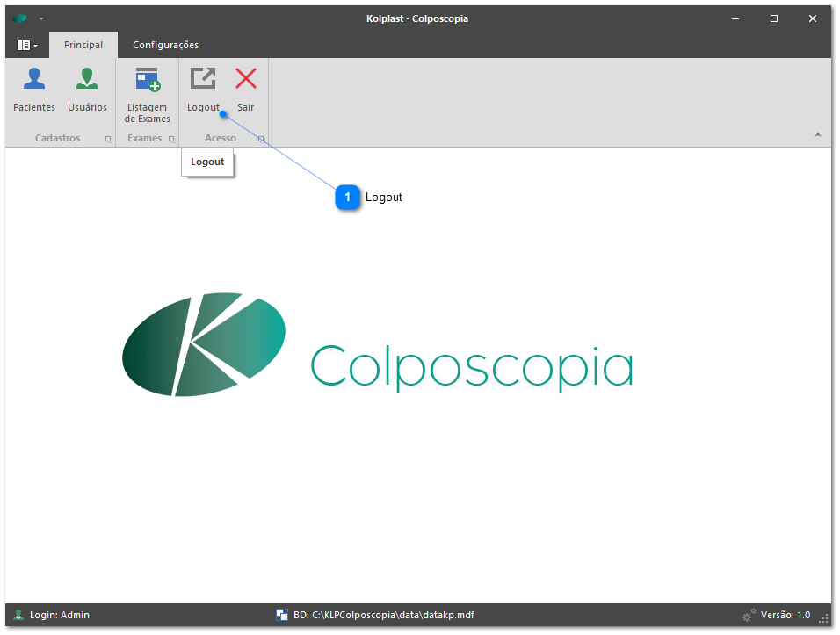840x635 pixels.
Task: Expand the Exames group dialog launcher
Action: (171, 139)
